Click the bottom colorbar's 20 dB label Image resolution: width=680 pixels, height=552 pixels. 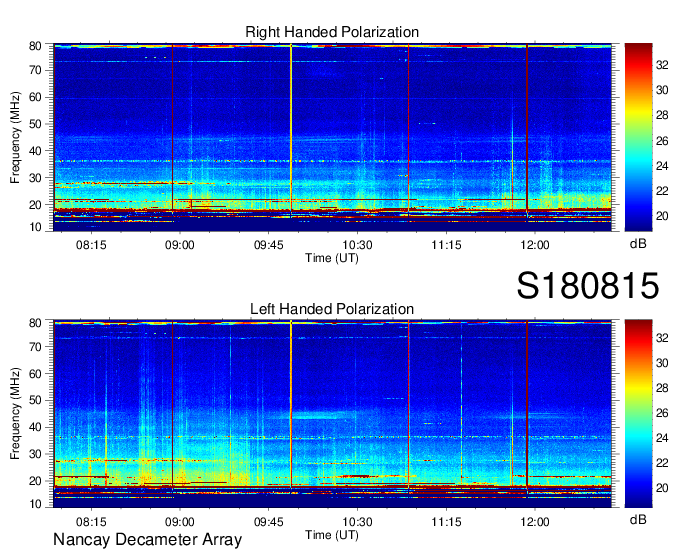point(662,488)
